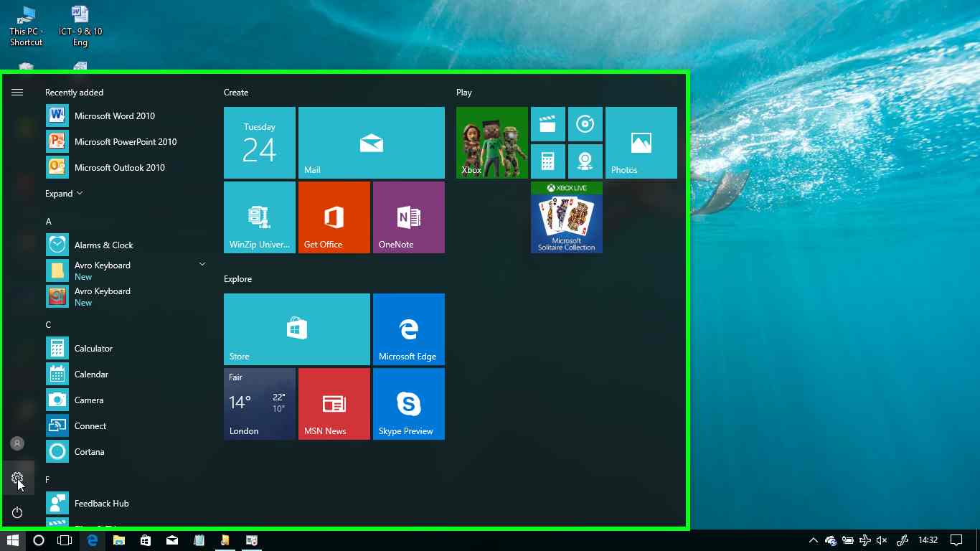This screenshot has height=551, width=980.
Task: Click the Power button in Start menu
Action: tap(17, 512)
